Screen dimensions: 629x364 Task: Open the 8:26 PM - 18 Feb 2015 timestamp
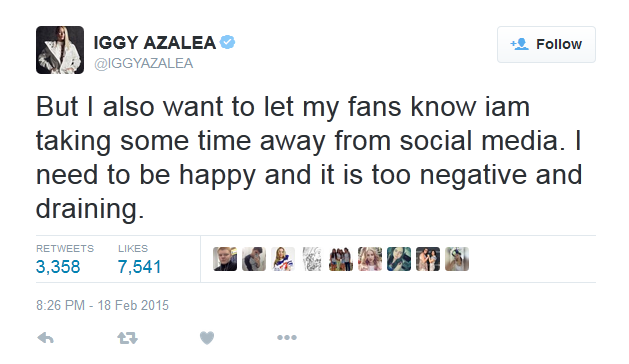click(102, 305)
